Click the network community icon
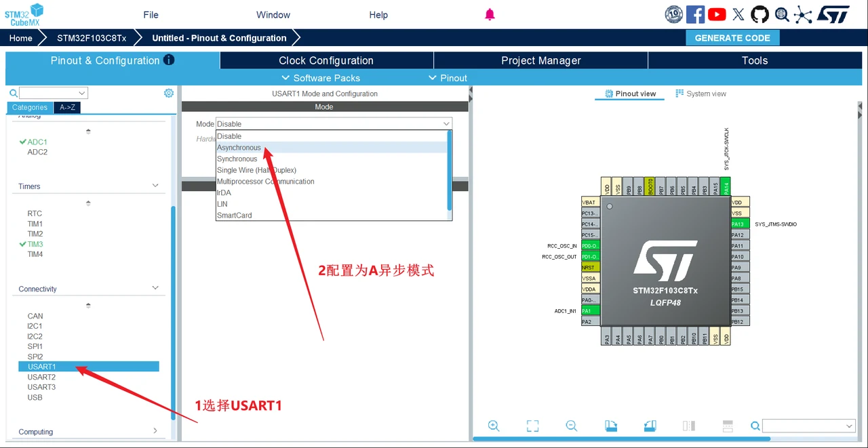 pyautogui.click(x=803, y=14)
